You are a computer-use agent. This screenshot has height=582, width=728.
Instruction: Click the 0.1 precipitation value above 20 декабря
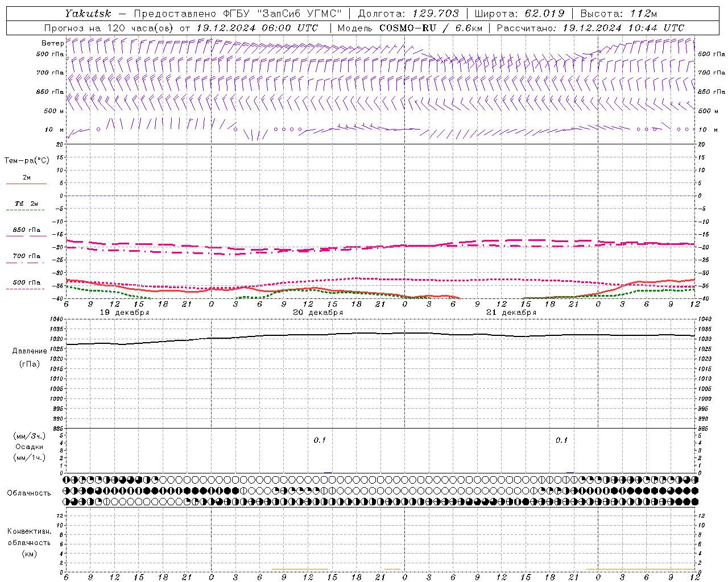320,440
